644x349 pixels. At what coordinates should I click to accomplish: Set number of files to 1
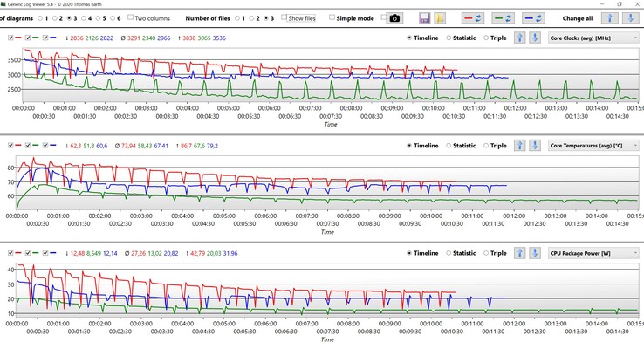(239, 18)
